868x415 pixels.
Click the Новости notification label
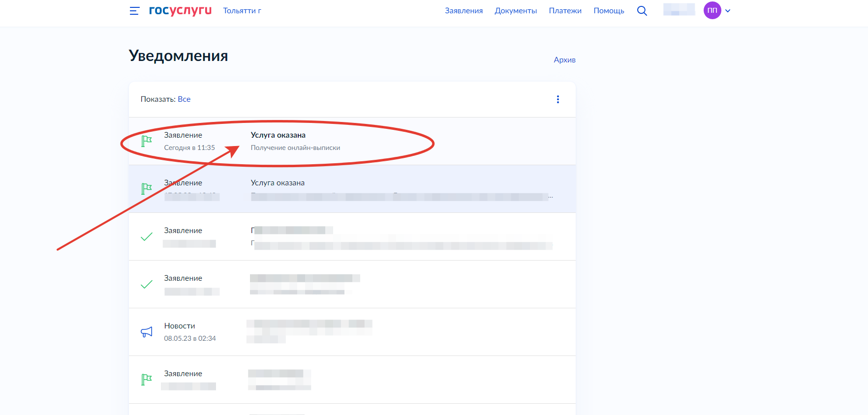pyautogui.click(x=180, y=326)
